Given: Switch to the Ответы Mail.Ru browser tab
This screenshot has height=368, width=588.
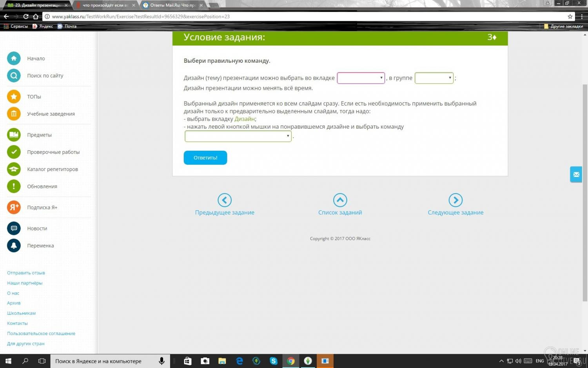Looking at the screenshot, I should tap(173, 5).
